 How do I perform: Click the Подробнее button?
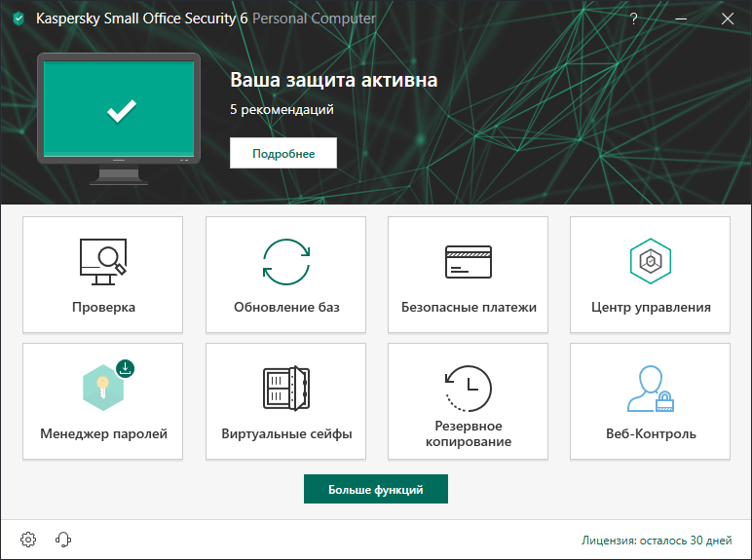coord(283,153)
